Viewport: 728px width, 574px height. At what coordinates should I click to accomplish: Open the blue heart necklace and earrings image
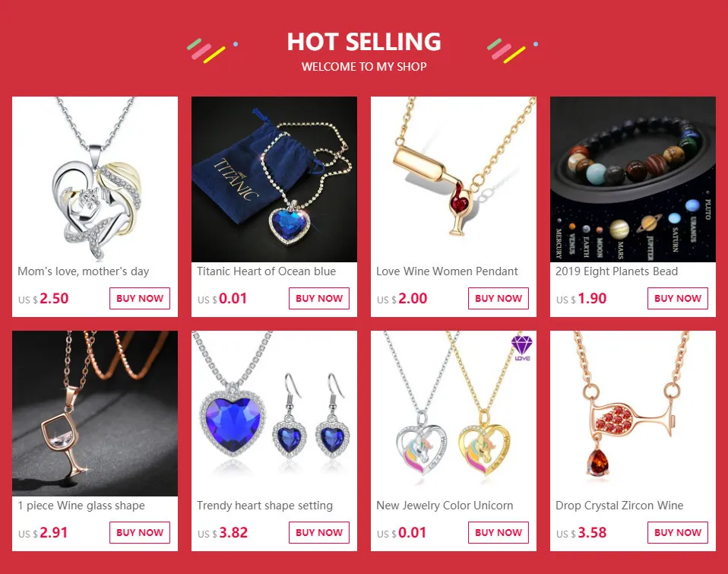pos(274,414)
